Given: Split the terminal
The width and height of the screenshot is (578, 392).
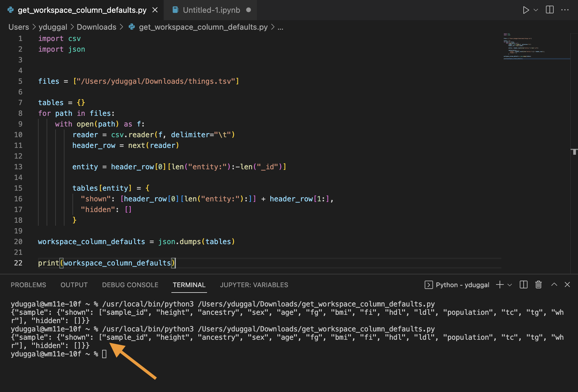Looking at the screenshot, I should coord(524,285).
